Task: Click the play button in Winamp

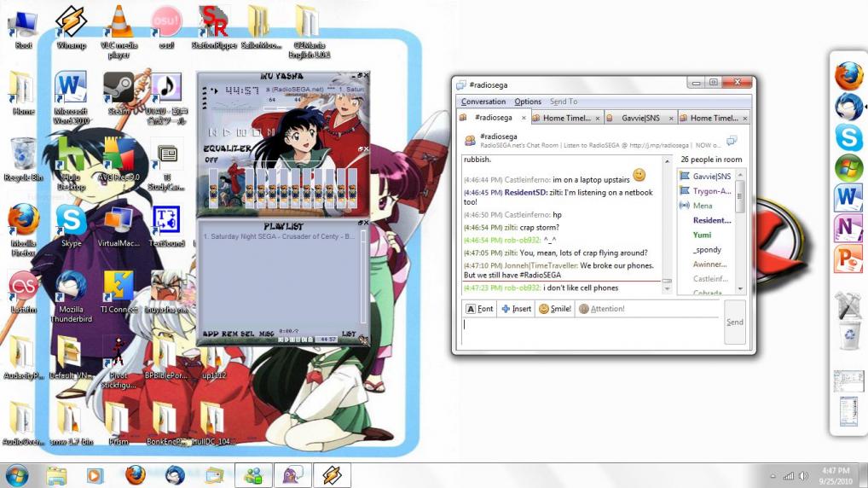Action: click(227, 132)
